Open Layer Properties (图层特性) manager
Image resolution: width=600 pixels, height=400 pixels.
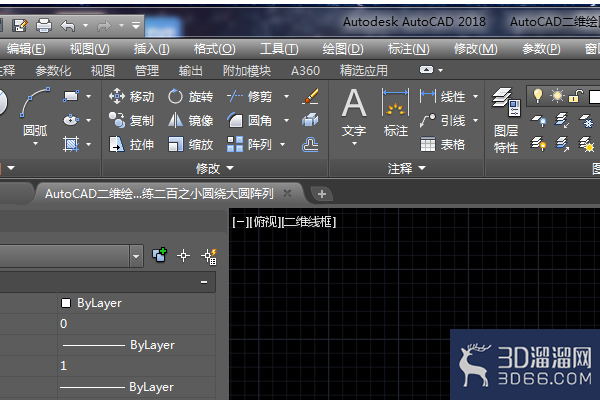click(506, 121)
